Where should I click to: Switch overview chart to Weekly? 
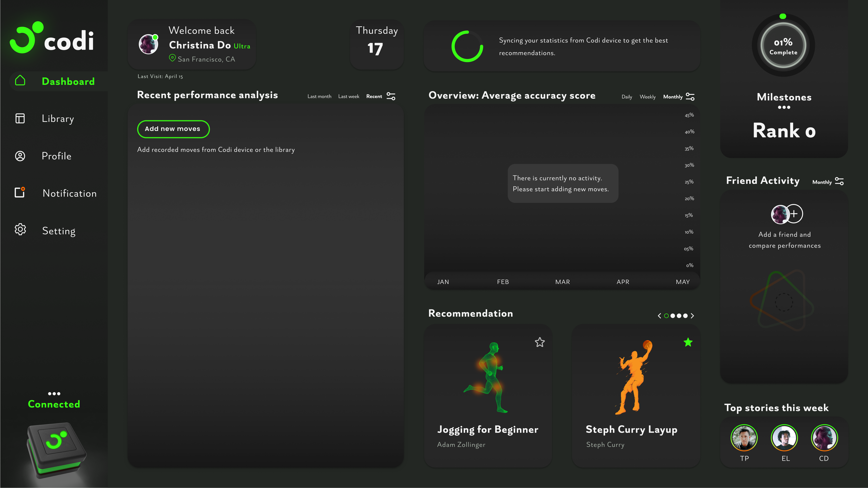[x=647, y=97]
